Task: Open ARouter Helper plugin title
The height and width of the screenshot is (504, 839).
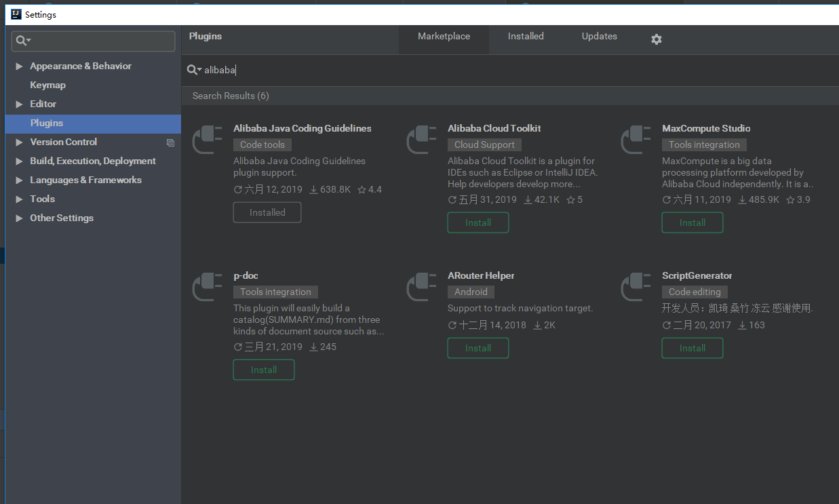Action: pos(481,275)
